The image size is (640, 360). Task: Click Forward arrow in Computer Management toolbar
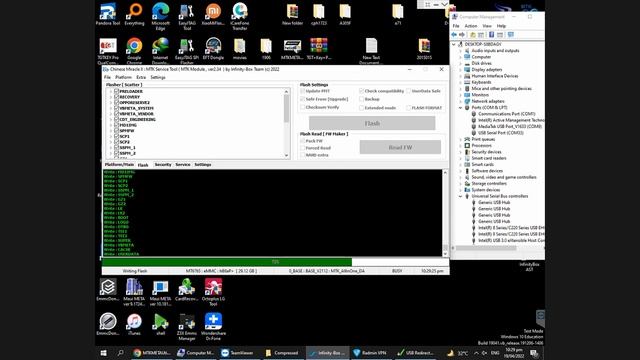click(x=462, y=35)
